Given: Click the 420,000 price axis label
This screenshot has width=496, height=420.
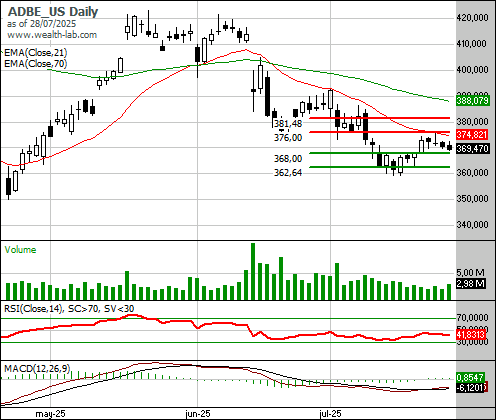Looking at the screenshot, I should [472, 18].
